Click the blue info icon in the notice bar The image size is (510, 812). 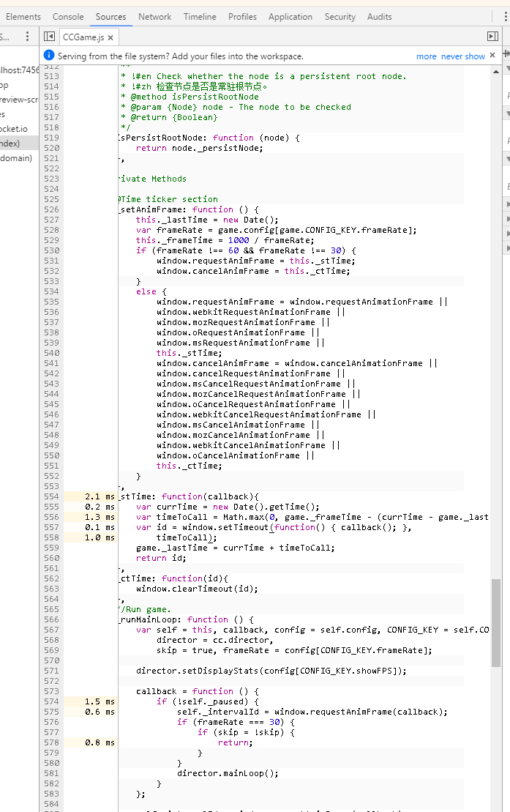click(x=49, y=56)
